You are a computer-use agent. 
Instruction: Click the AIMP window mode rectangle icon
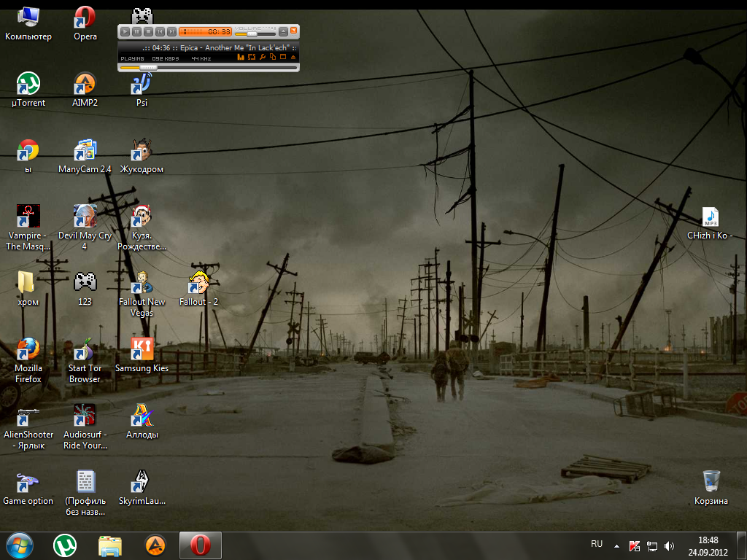[283, 57]
